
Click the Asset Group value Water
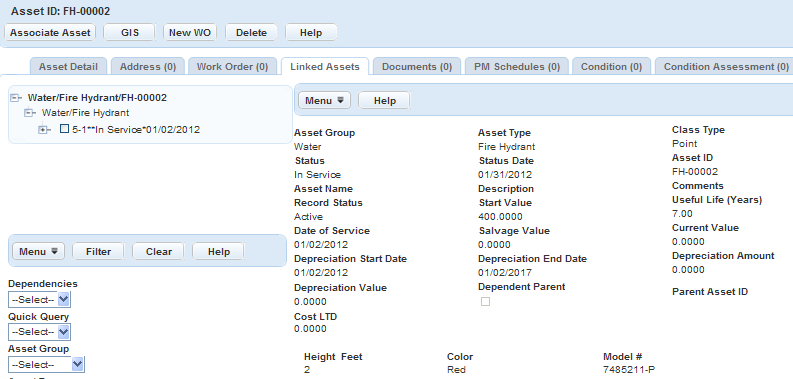pos(307,147)
